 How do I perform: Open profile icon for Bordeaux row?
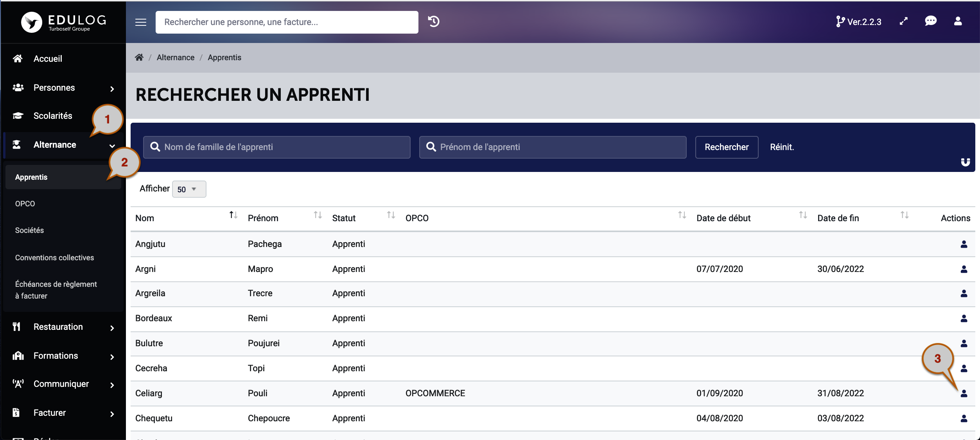(x=964, y=318)
